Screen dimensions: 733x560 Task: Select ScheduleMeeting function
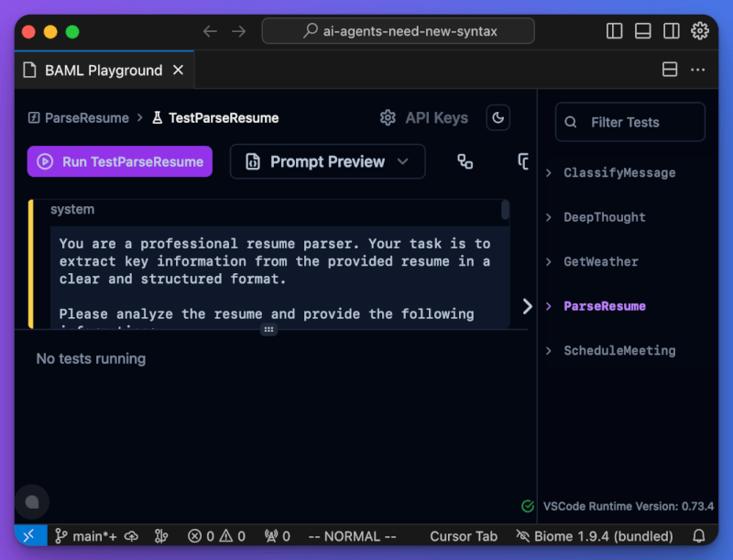coord(619,351)
